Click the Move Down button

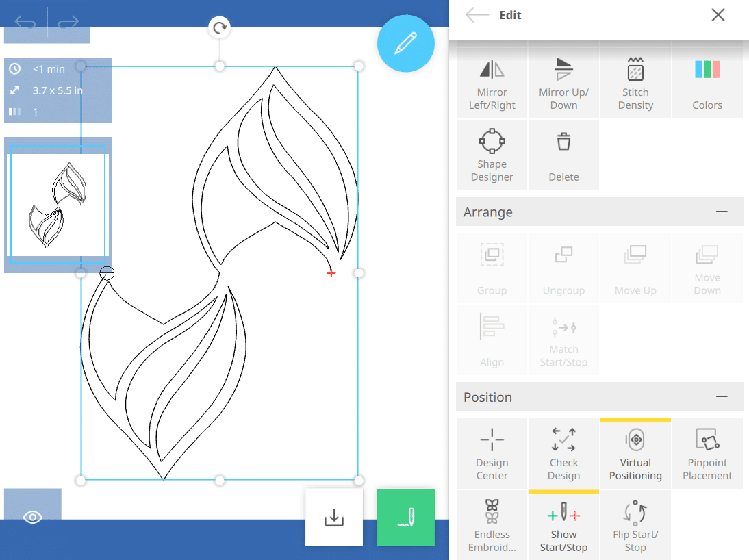click(x=707, y=268)
